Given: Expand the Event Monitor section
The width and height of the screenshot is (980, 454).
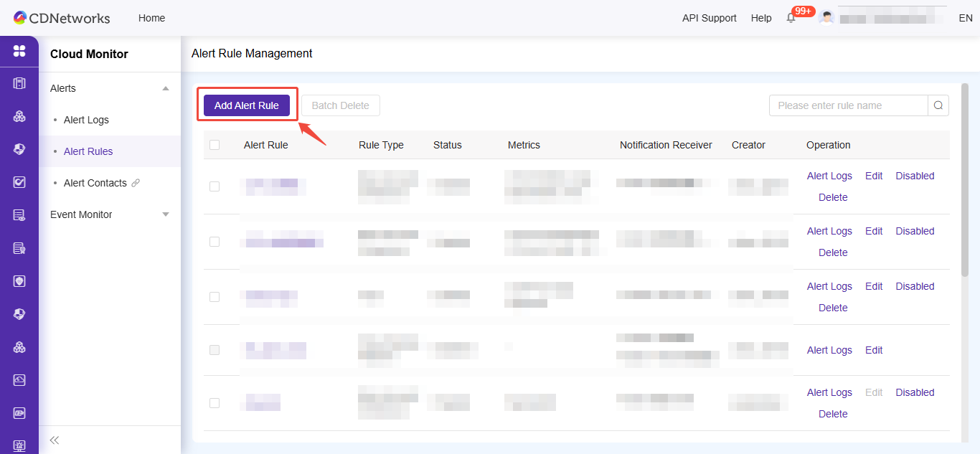Looking at the screenshot, I should click(166, 214).
